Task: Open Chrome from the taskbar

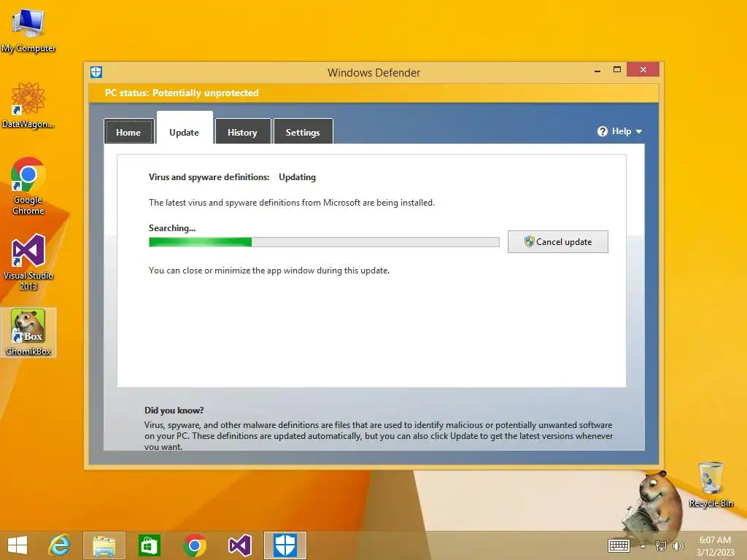Action: [194, 545]
